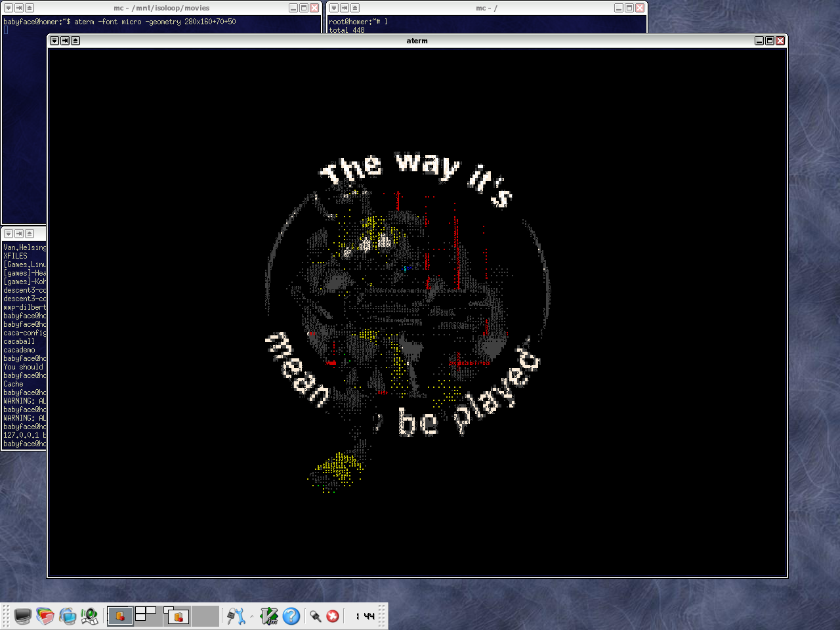Viewport: 840px width, 630px height.
Task: Click the right panel hide handle
Action: click(x=382, y=616)
